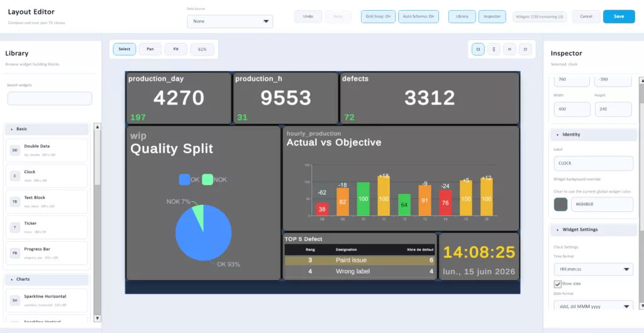Toggle Auto Schema off

coord(418,16)
